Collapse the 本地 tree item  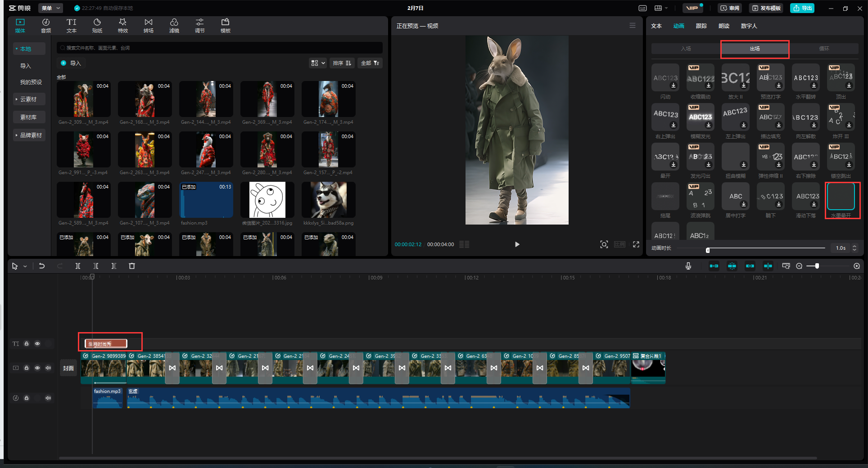[29, 49]
